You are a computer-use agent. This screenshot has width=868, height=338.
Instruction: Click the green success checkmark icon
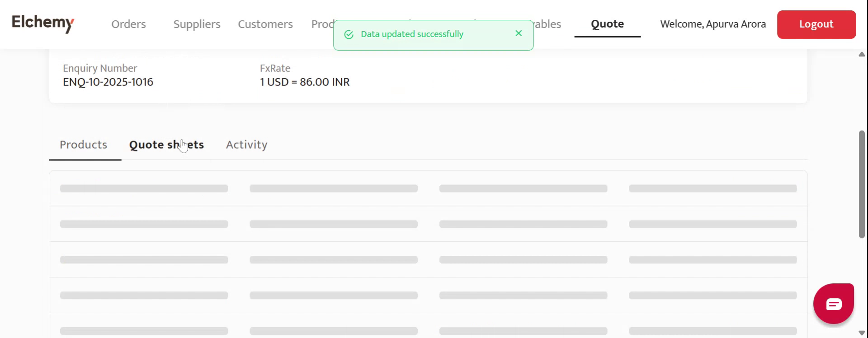[349, 34]
